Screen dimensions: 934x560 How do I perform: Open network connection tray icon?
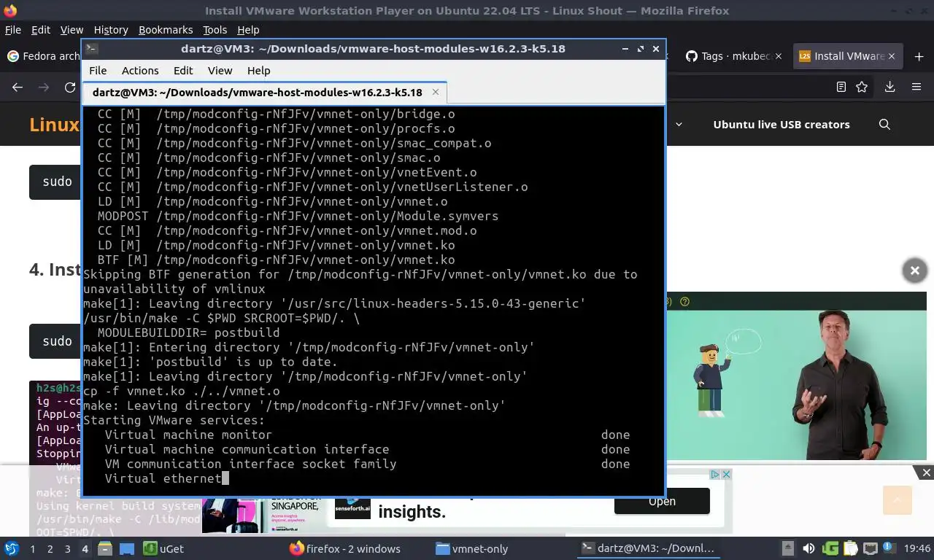[871, 548]
